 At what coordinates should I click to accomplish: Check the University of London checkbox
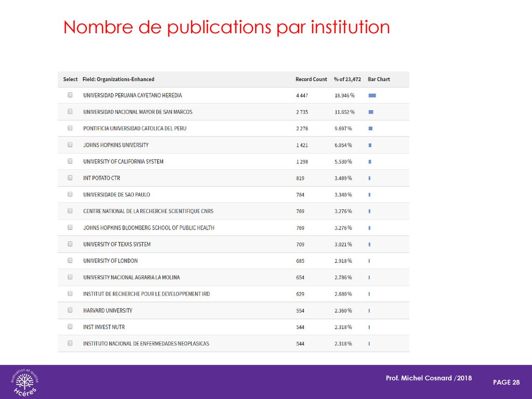(x=70, y=260)
